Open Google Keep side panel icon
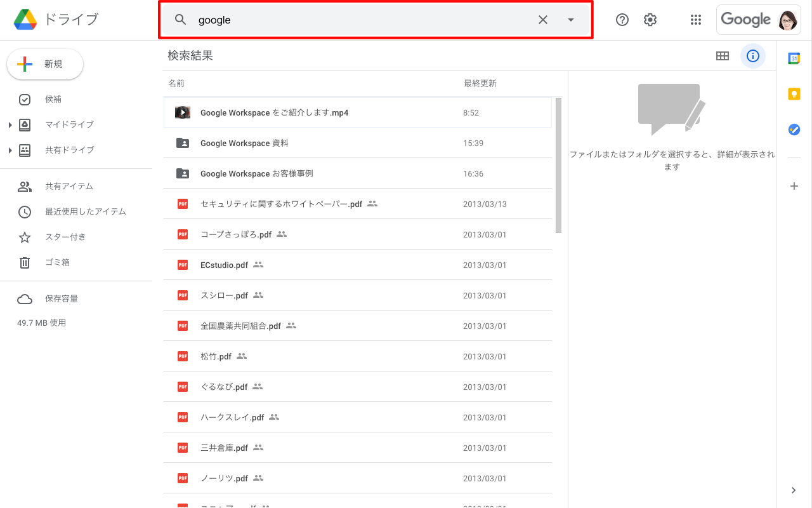This screenshot has height=508, width=812. 794,94
